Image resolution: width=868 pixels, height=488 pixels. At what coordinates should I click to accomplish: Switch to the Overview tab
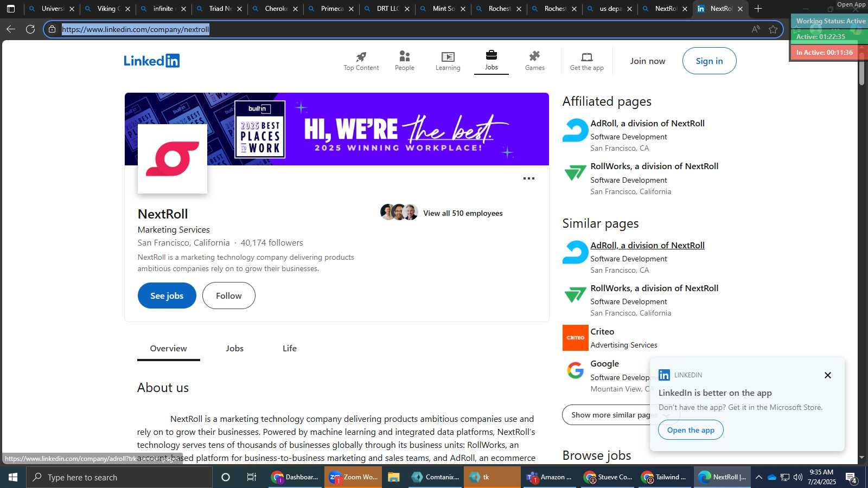pos(168,349)
